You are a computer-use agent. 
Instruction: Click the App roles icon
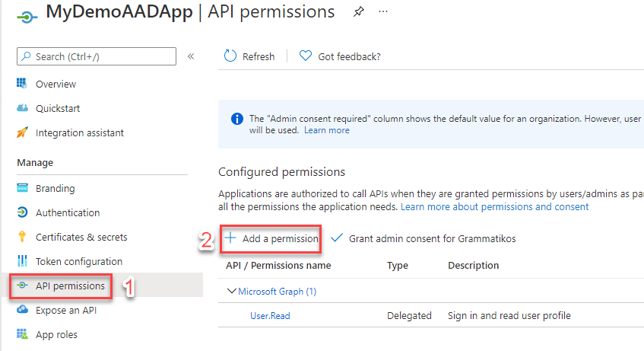click(22, 333)
